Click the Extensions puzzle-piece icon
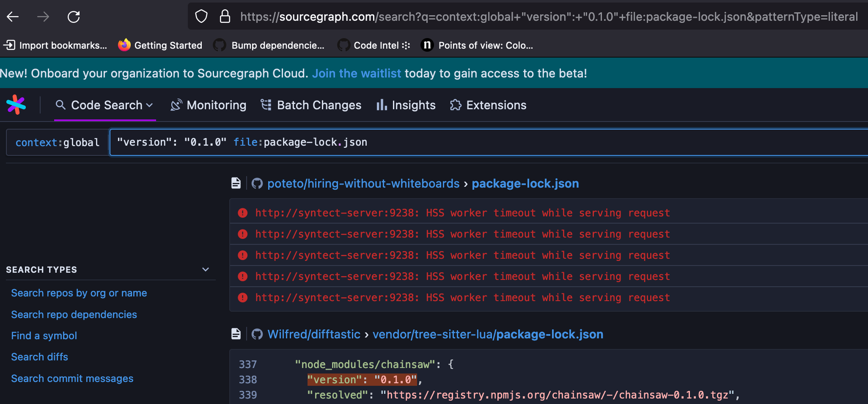The height and width of the screenshot is (404, 868). tap(456, 105)
